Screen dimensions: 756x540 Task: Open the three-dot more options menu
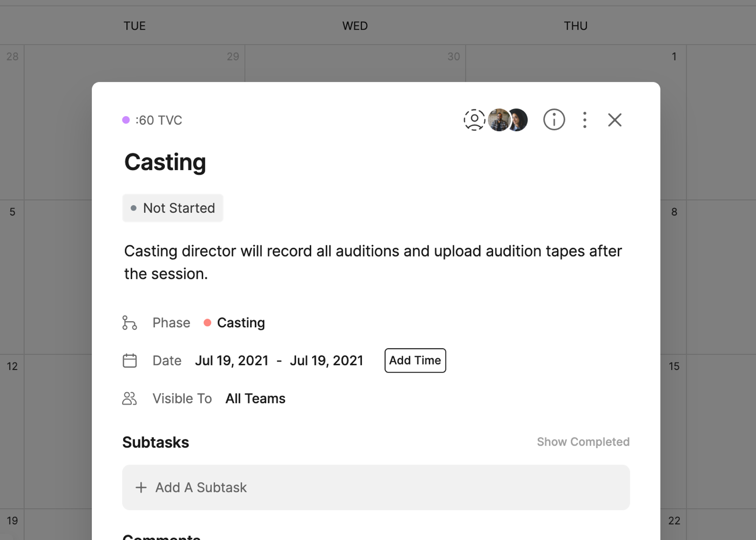pyautogui.click(x=585, y=120)
